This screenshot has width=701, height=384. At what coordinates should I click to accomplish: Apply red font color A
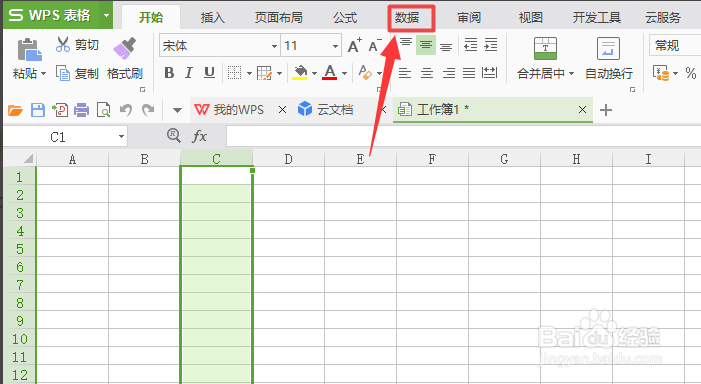pyautogui.click(x=329, y=72)
